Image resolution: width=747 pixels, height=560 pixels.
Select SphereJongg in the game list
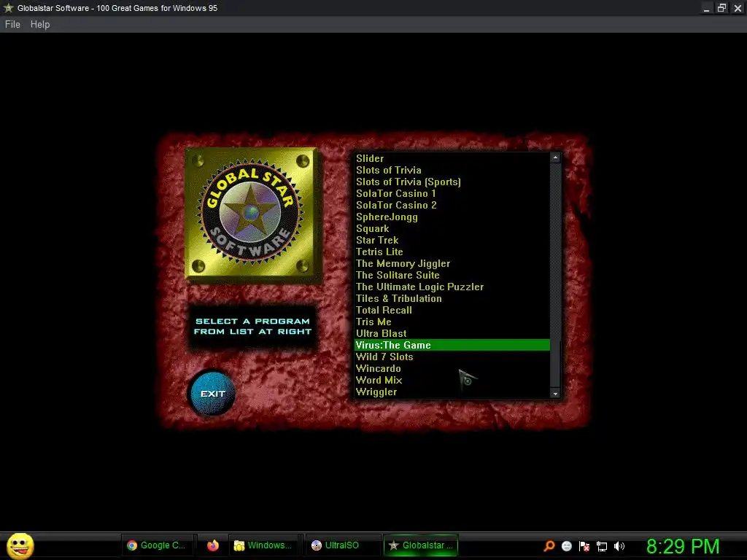[452, 217]
